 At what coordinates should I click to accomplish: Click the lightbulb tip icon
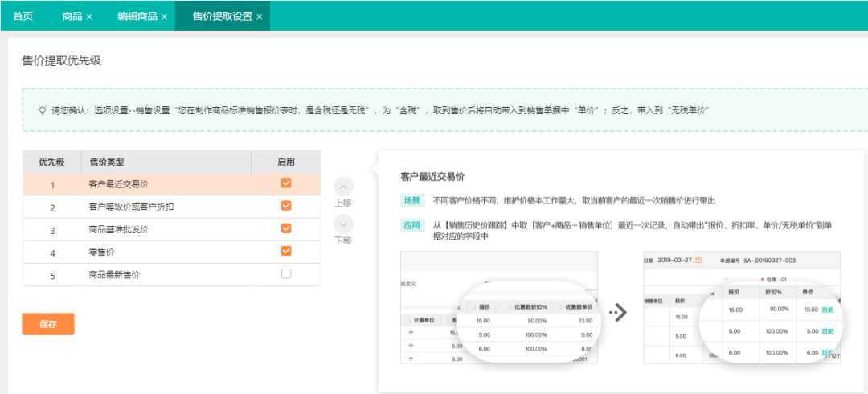(x=42, y=109)
